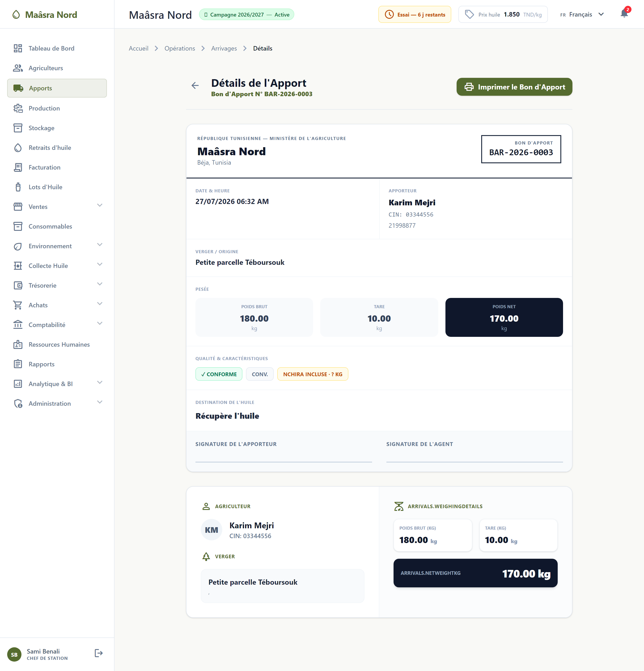Click the back arrow beside Détails de l'Apport
The width and height of the screenshot is (644, 671).
(x=195, y=86)
